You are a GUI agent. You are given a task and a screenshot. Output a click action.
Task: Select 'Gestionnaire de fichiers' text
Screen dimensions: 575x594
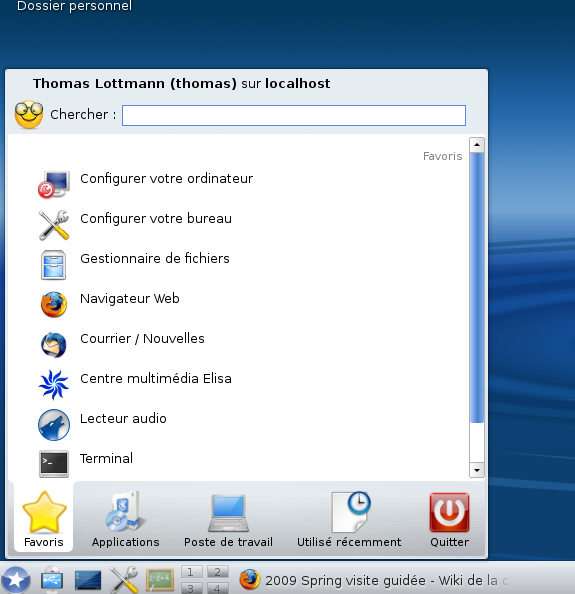point(155,258)
